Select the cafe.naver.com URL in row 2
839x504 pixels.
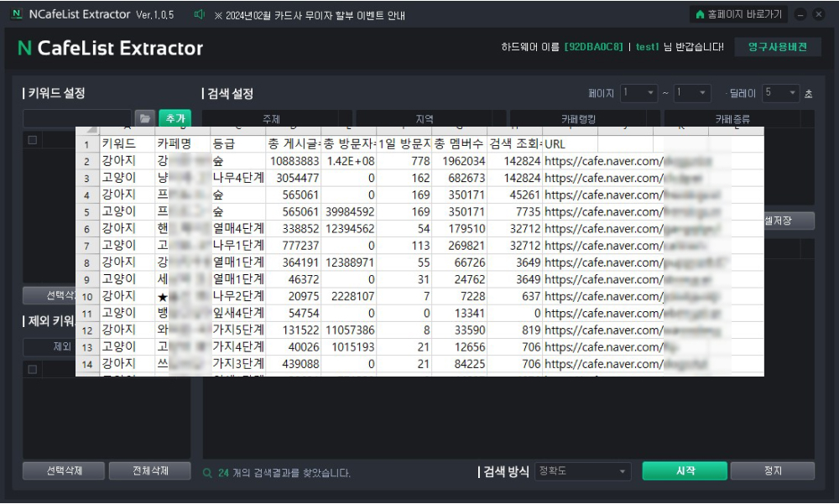tap(603, 160)
